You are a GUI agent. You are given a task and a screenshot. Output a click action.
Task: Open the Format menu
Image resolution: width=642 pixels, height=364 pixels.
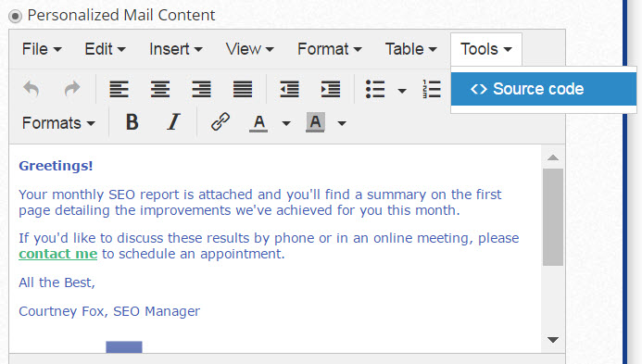pyautogui.click(x=330, y=49)
